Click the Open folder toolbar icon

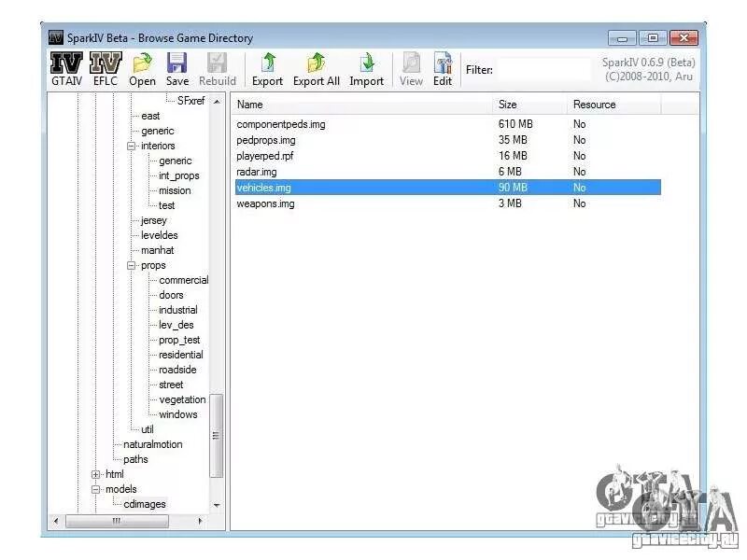pos(142,69)
